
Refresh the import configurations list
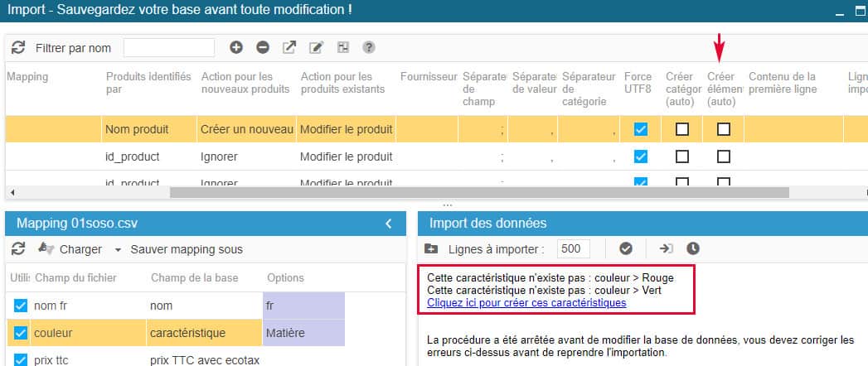(x=18, y=48)
